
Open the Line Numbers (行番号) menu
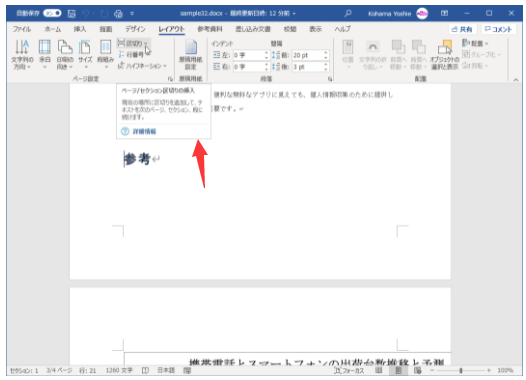pos(132,54)
